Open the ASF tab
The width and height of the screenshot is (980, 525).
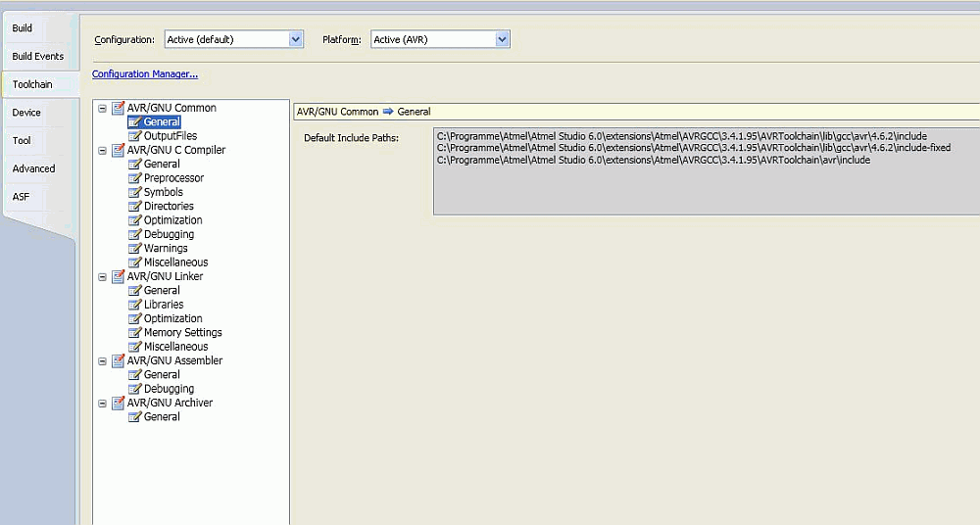[x=21, y=197]
